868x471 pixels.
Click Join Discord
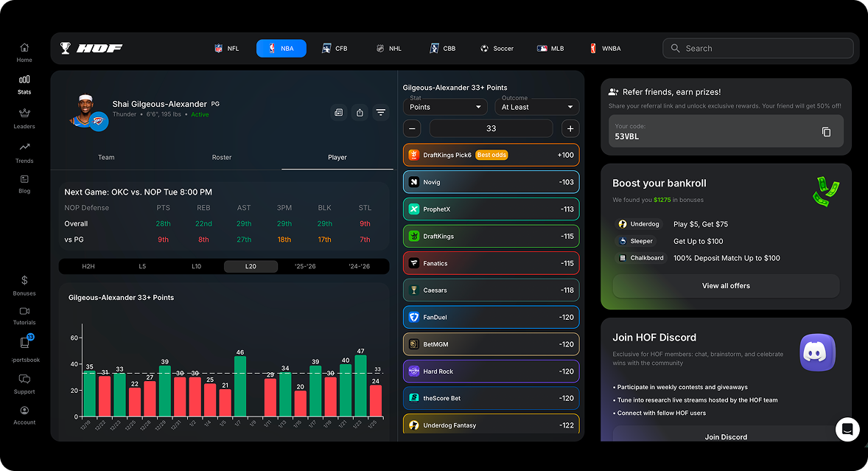tap(725, 436)
